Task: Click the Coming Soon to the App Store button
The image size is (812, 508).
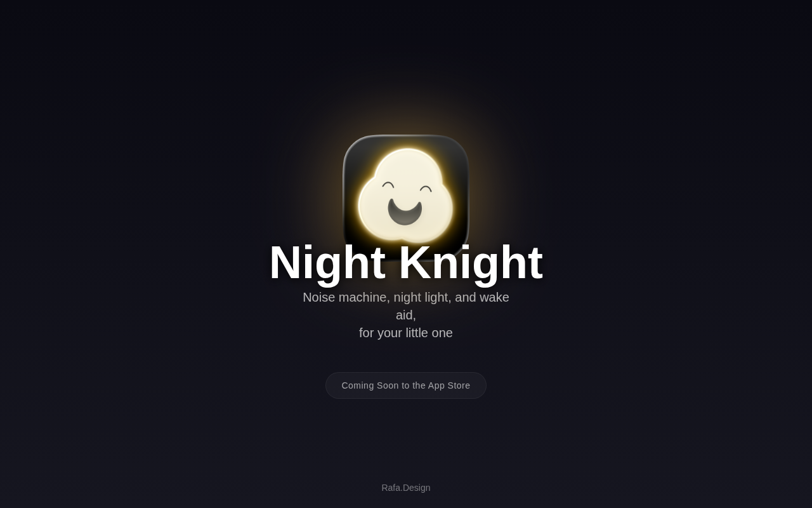Action: (406, 385)
